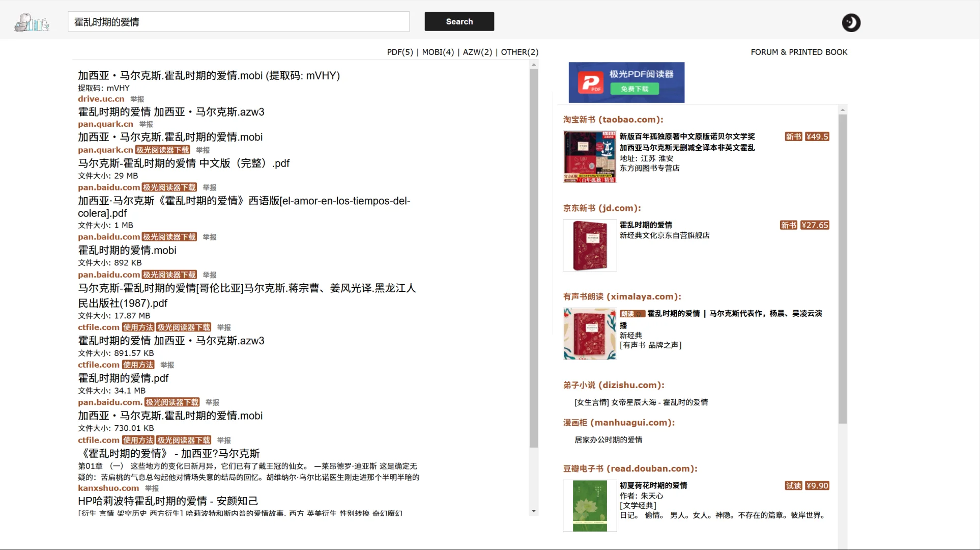Open drive.uc.cn source link
The image size is (980, 550).
(101, 99)
